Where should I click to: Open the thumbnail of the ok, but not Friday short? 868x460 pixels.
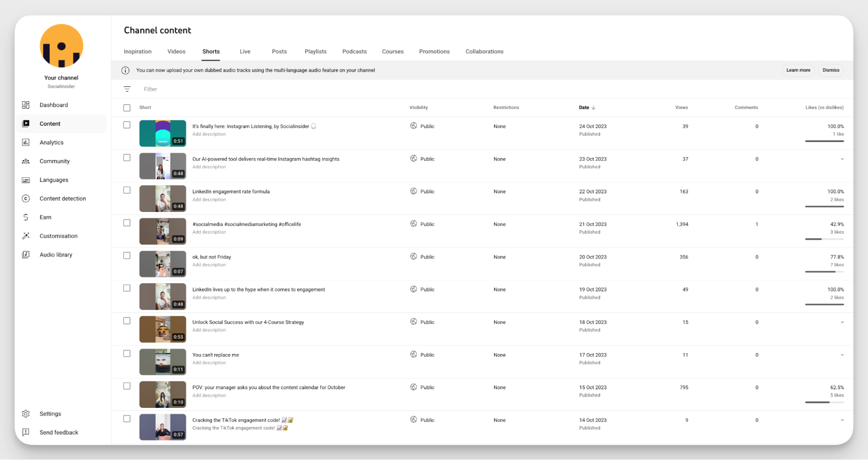(162, 264)
